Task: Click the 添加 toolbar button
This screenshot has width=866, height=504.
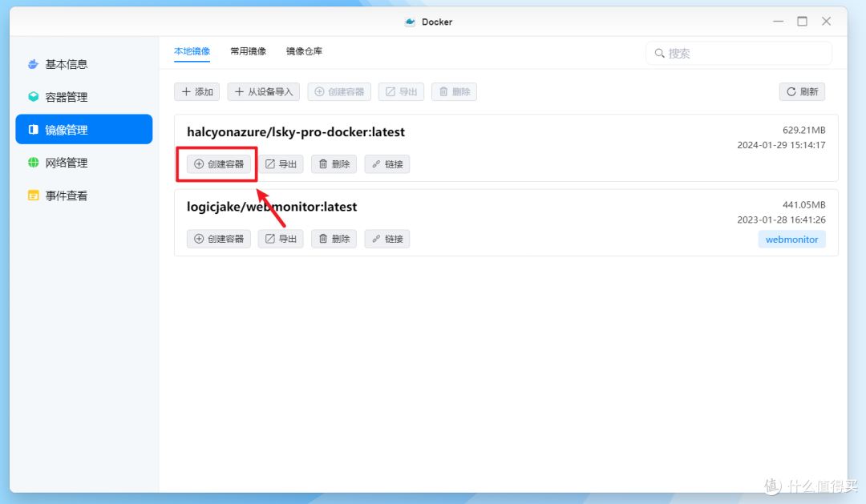Action: (196, 91)
